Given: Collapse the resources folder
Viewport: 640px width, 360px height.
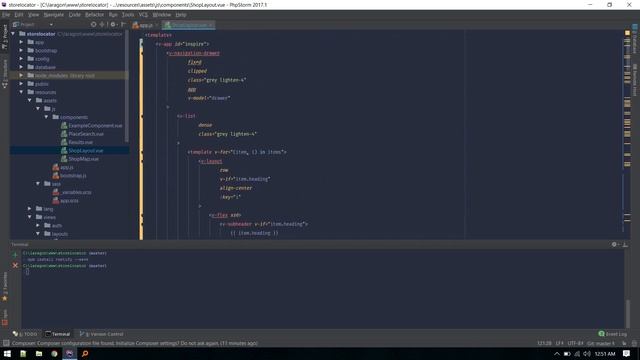Looking at the screenshot, I should (x=21, y=92).
